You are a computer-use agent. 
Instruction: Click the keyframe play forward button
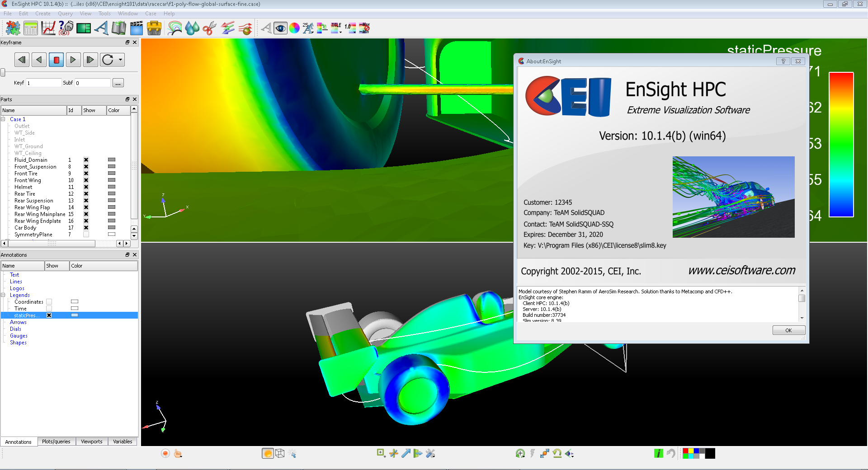tap(73, 60)
